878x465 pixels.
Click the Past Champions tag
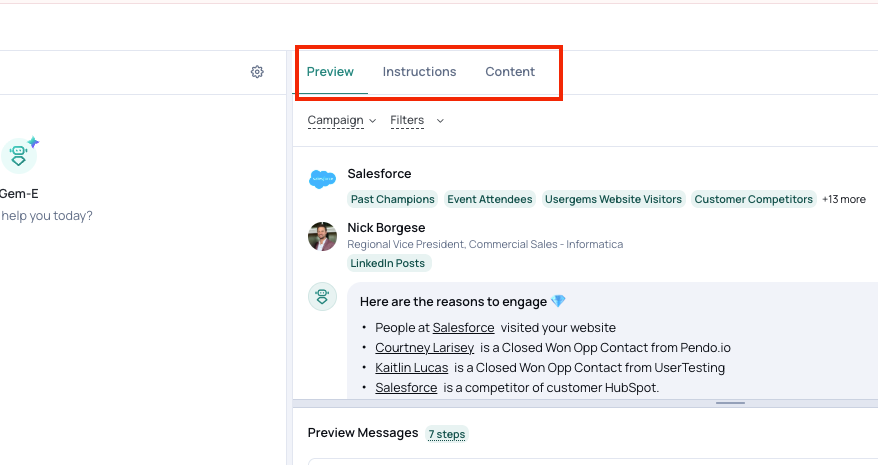pyautogui.click(x=393, y=199)
